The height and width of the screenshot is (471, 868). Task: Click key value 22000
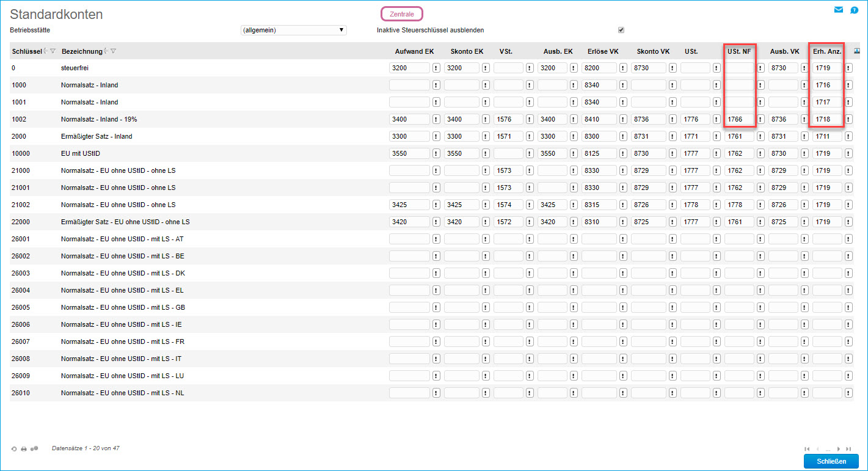click(x=20, y=222)
